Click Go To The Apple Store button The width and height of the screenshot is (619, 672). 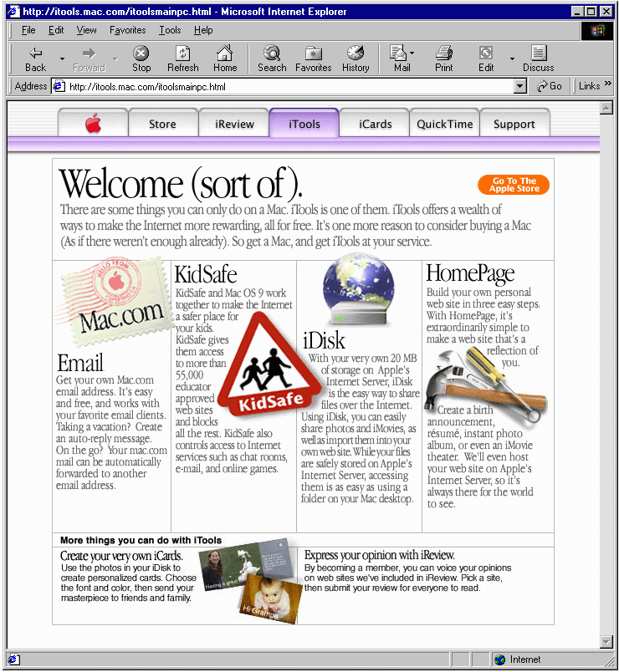514,185
